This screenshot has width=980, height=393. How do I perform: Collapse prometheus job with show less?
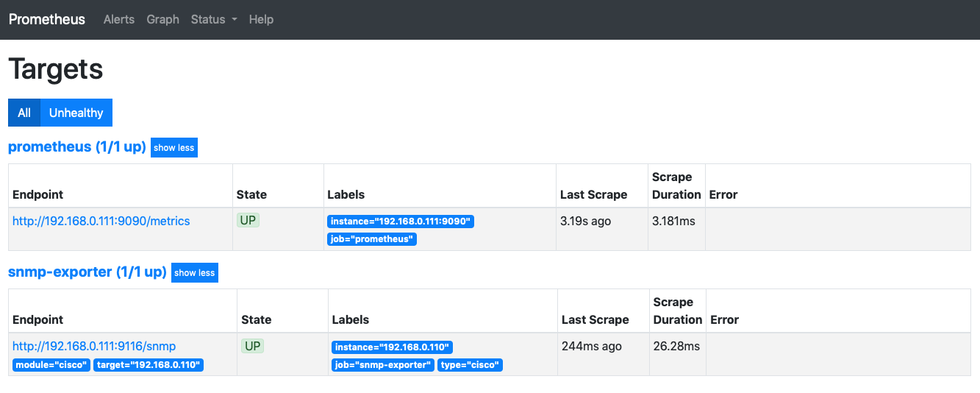pyautogui.click(x=174, y=147)
